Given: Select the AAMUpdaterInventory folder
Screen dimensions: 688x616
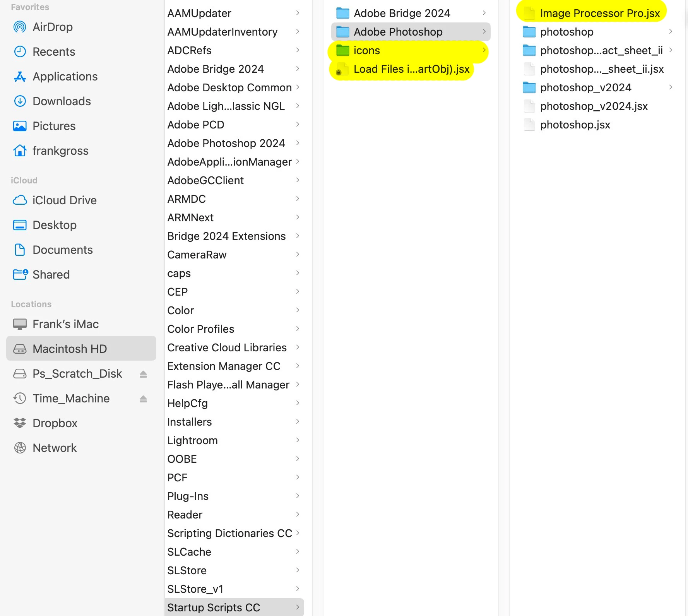Looking at the screenshot, I should pyautogui.click(x=234, y=32).
